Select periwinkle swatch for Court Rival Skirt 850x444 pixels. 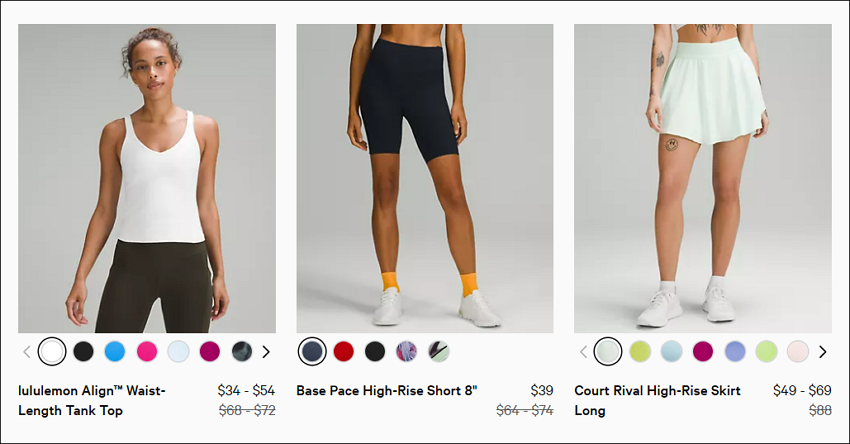click(x=735, y=351)
